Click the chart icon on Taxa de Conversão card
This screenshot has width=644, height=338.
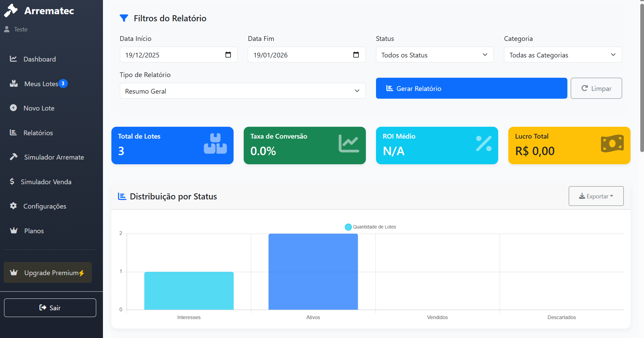pos(349,144)
